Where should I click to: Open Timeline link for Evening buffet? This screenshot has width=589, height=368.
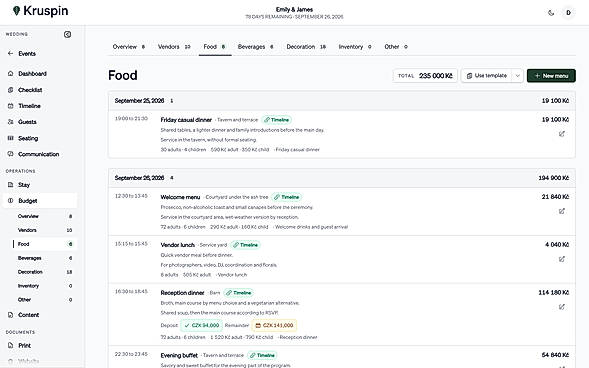point(263,355)
